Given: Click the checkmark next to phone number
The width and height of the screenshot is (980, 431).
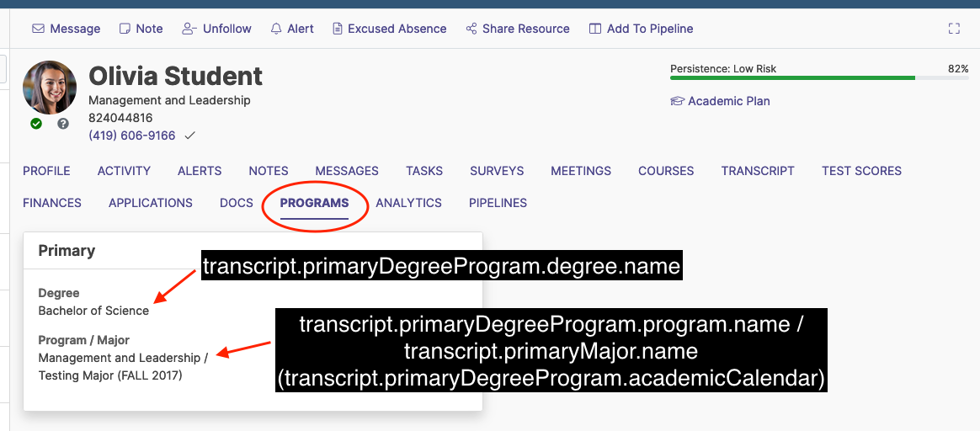Looking at the screenshot, I should click(x=190, y=136).
